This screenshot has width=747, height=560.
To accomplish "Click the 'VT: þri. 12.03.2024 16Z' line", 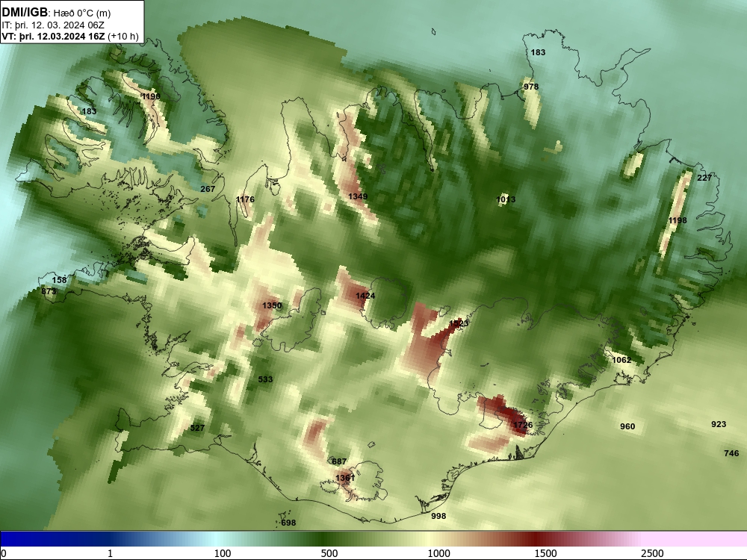I will (53, 37).
